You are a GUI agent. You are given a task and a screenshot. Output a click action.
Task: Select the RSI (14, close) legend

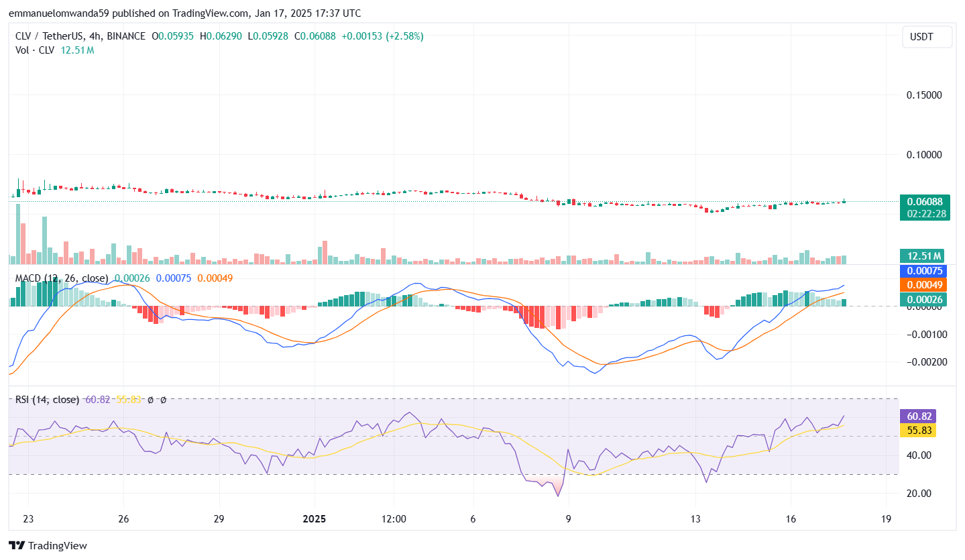[x=47, y=400]
